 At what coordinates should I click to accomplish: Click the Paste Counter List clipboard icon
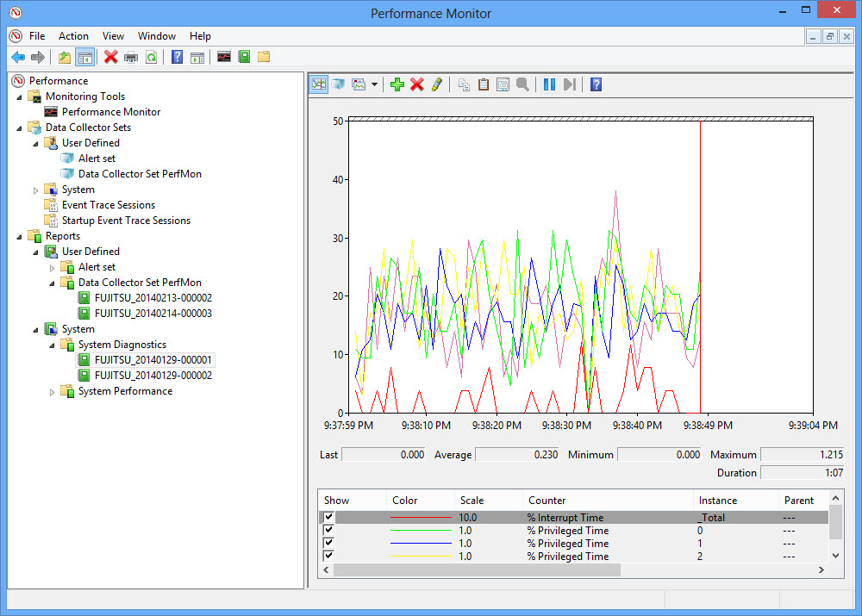[x=484, y=84]
